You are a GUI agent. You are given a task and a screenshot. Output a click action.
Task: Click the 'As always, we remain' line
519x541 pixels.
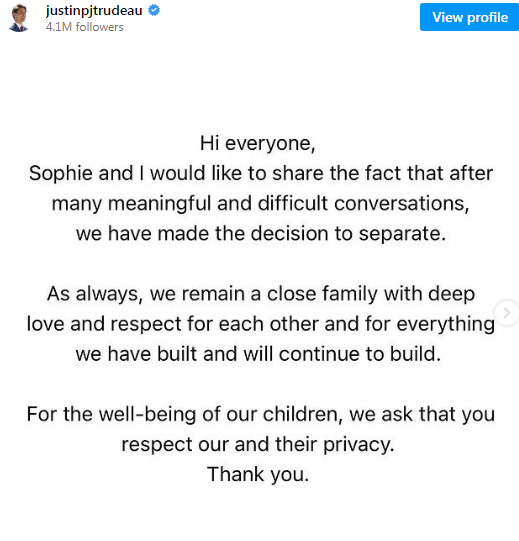click(x=261, y=294)
